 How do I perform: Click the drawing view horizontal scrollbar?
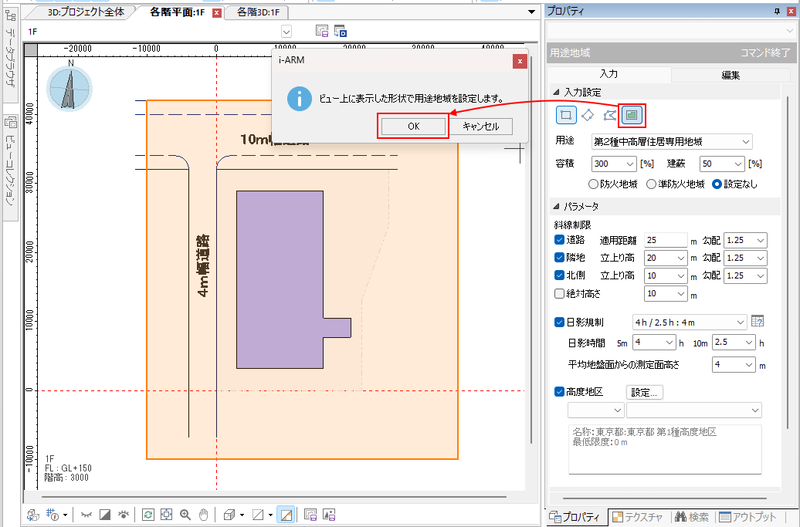tap(274, 496)
